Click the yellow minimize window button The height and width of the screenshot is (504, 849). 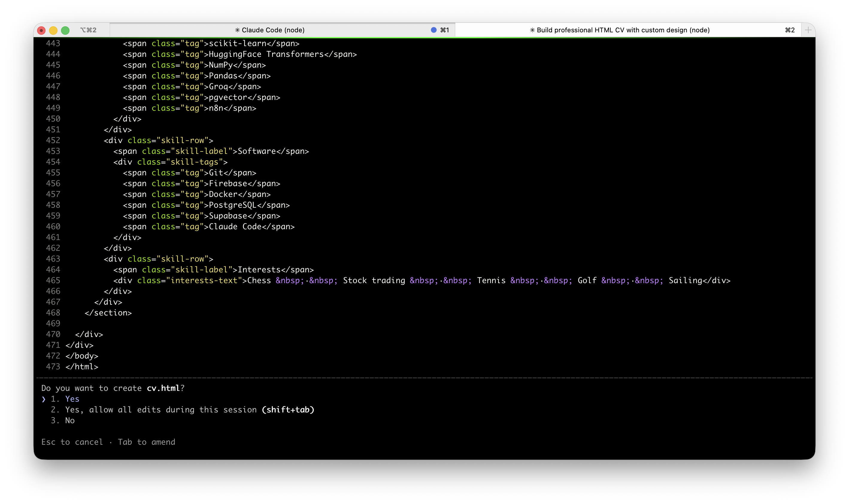53,30
